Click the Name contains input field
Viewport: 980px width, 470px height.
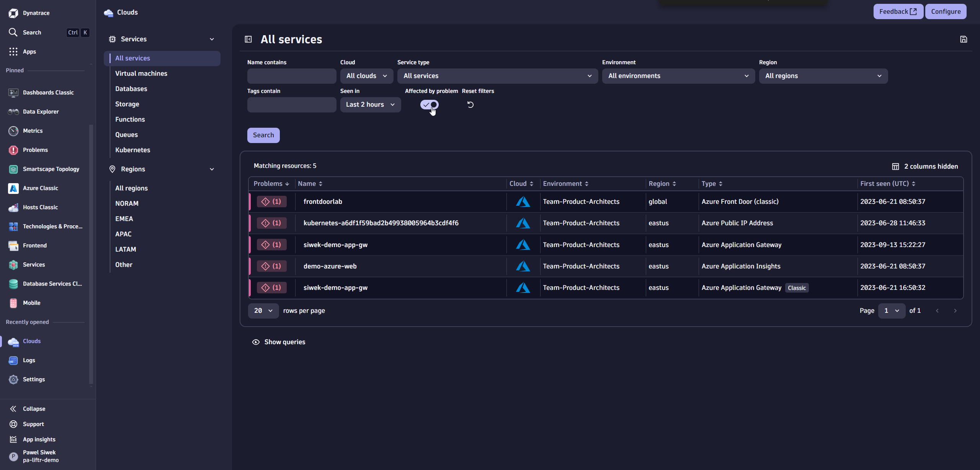pyautogui.click(x=291, y=76)
